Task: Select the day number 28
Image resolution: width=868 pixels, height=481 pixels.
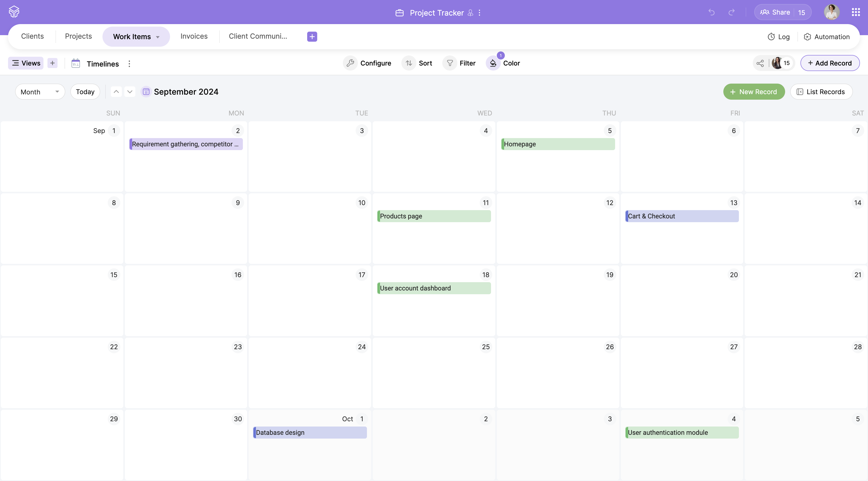Action: coord(857,347)
